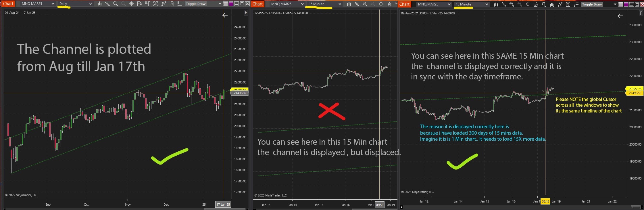Click the return arrow on the Daily chart
This screenshot has height=210, width=644.
pyautogui.click(x=225, y=15)
